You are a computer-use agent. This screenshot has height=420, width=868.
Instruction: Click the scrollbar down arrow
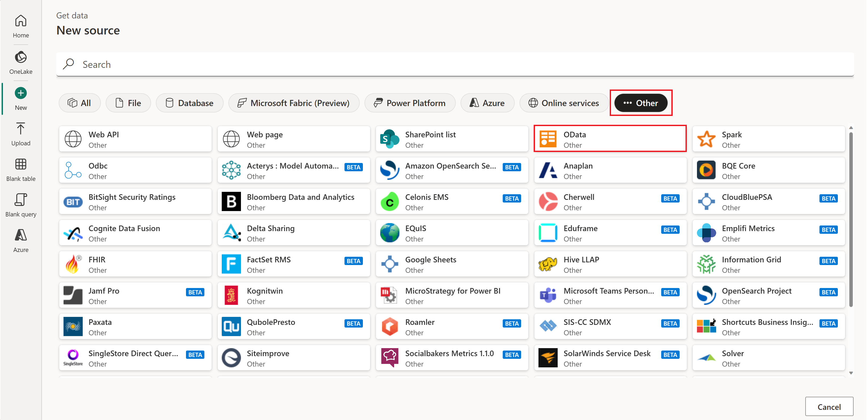(x=851, y=373)
